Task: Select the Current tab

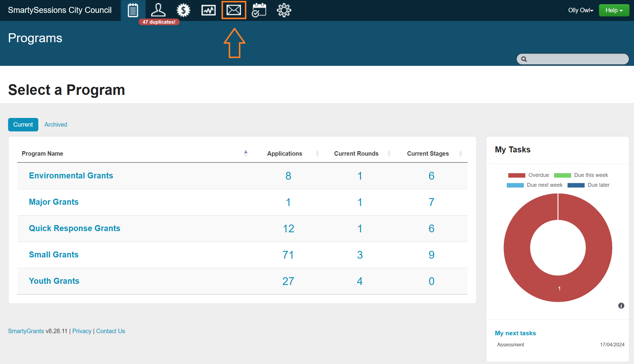Action: [23, 125]
